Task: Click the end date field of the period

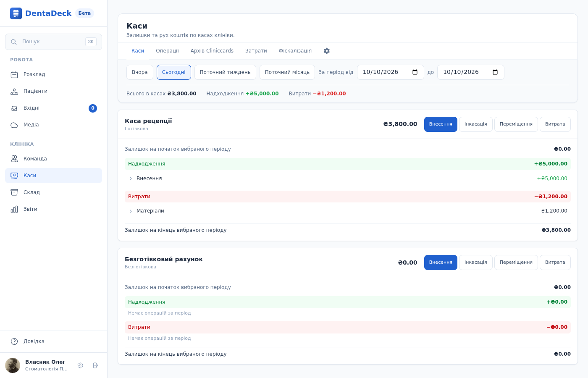Action: (471, 72)
